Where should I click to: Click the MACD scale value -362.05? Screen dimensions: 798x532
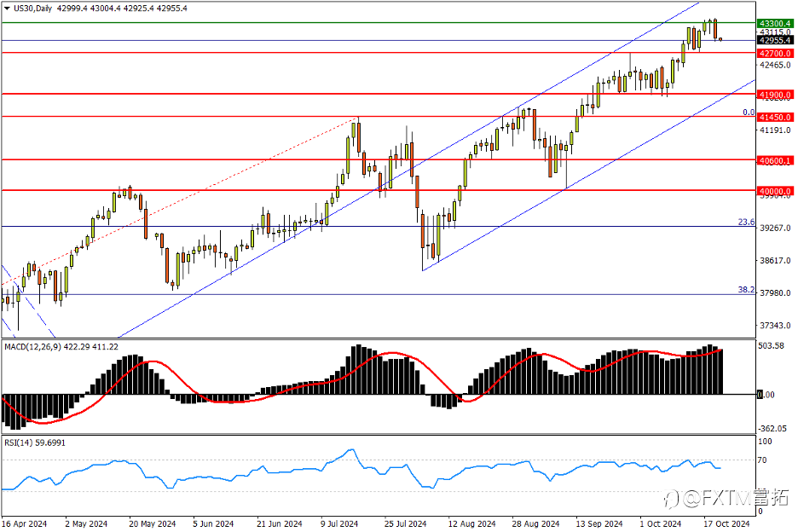coord(772,429)
